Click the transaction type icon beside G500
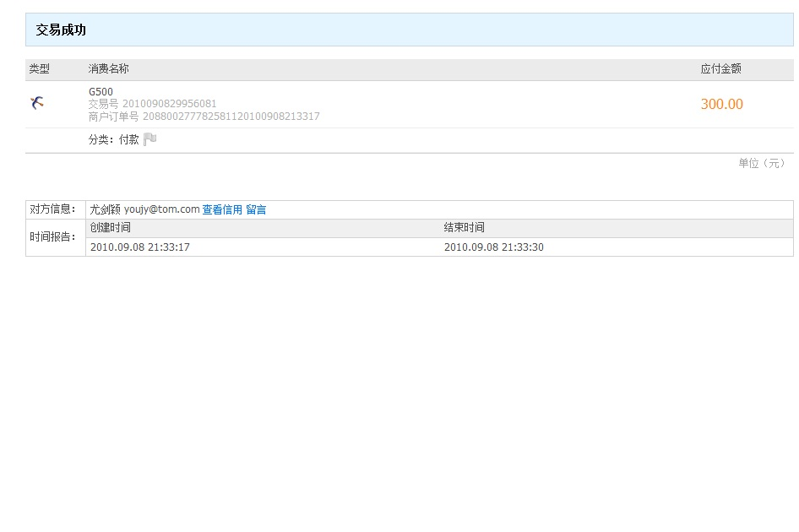Image resolution: width=799 pixels, height=532 pixels. click(x=37, y=103)
